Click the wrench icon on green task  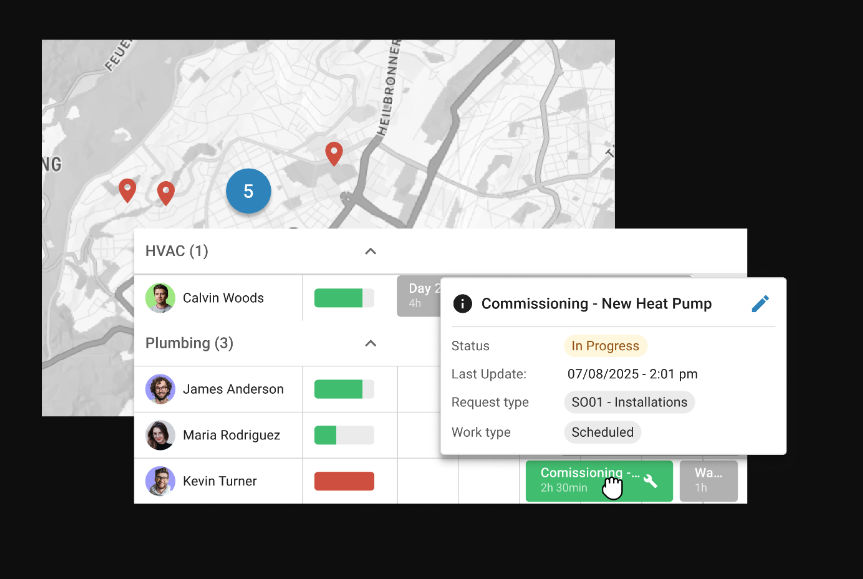650,481
